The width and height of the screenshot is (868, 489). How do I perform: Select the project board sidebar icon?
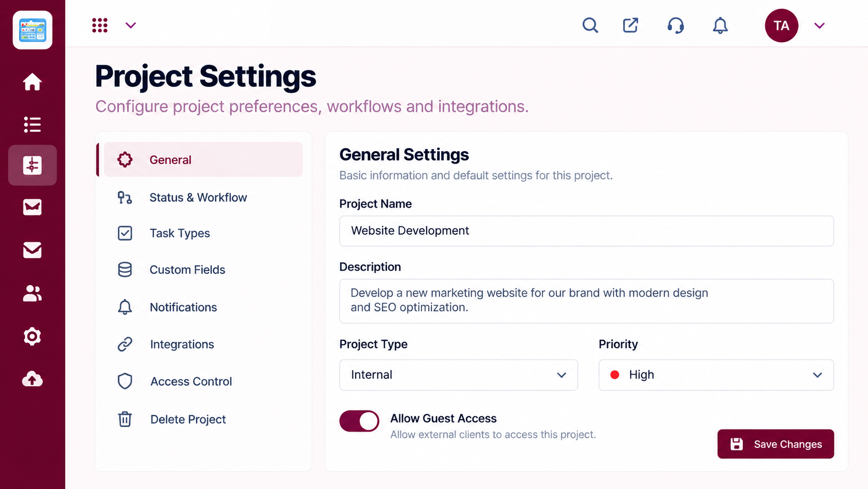pyautogui.click(x=32, y=165)
